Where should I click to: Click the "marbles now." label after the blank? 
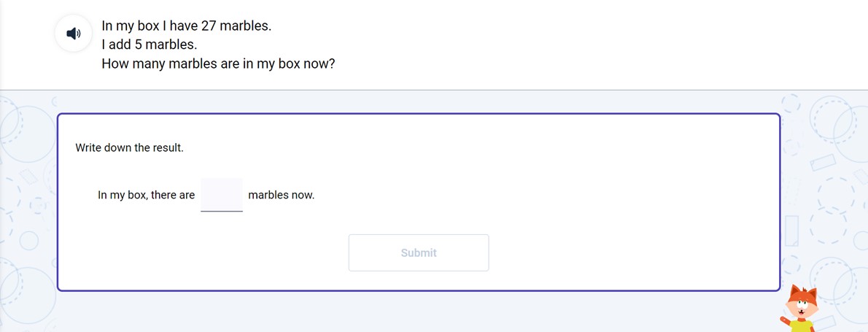281,195
